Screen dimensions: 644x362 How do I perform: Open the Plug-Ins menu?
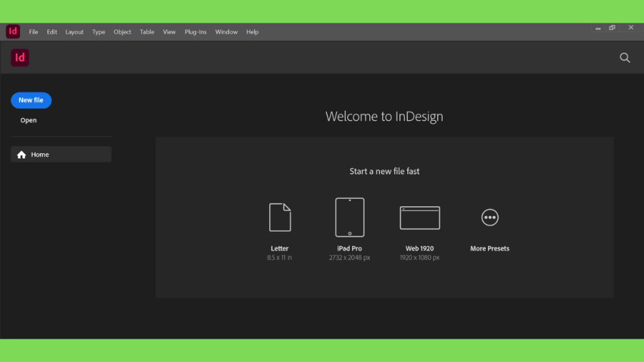[x=196, y=32]
